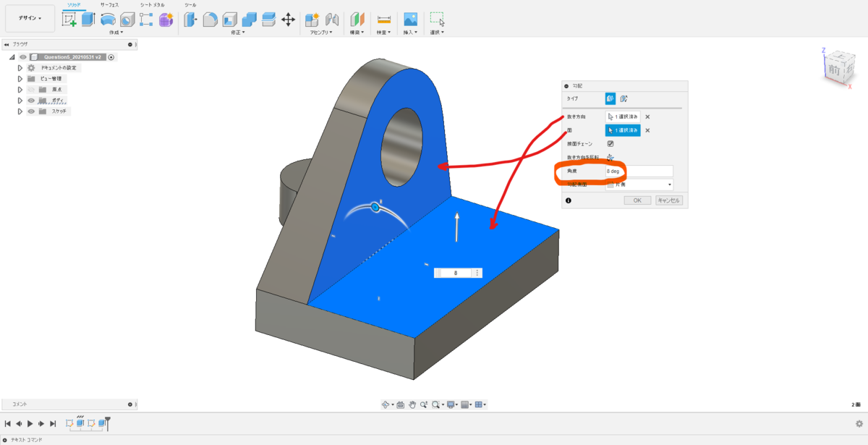This screenshot has width=868, height=445.
Task: Toggle visibility of the Bodies folder
Action: pyautogui.click(x=31, y=101)
